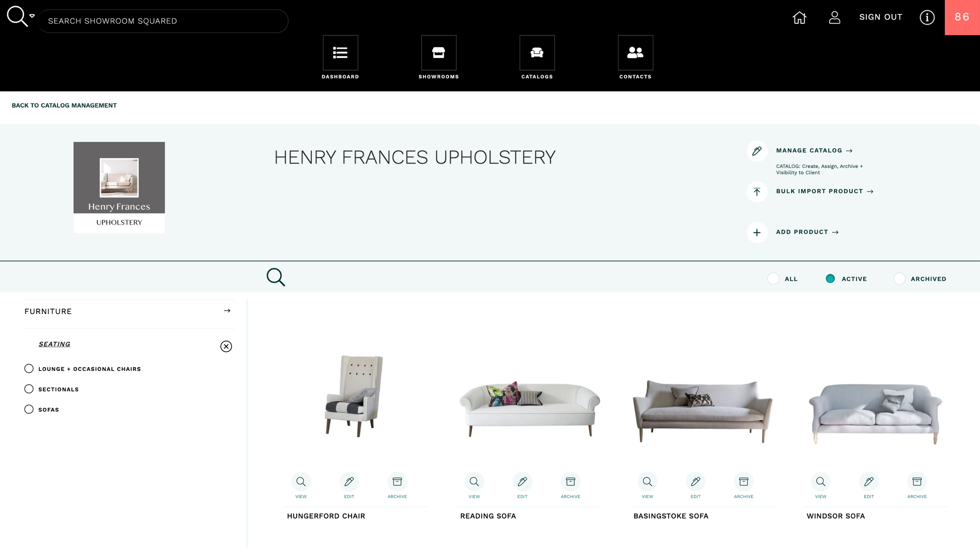Select Sofas category radio button
This screenshot has width=980, height=560.
(x=29, y=409)
